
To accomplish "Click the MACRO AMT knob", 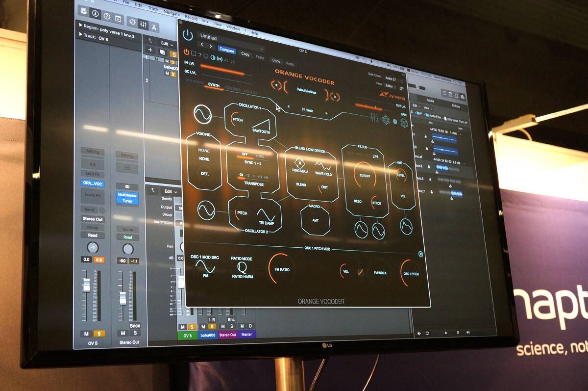I will (316, 220).
